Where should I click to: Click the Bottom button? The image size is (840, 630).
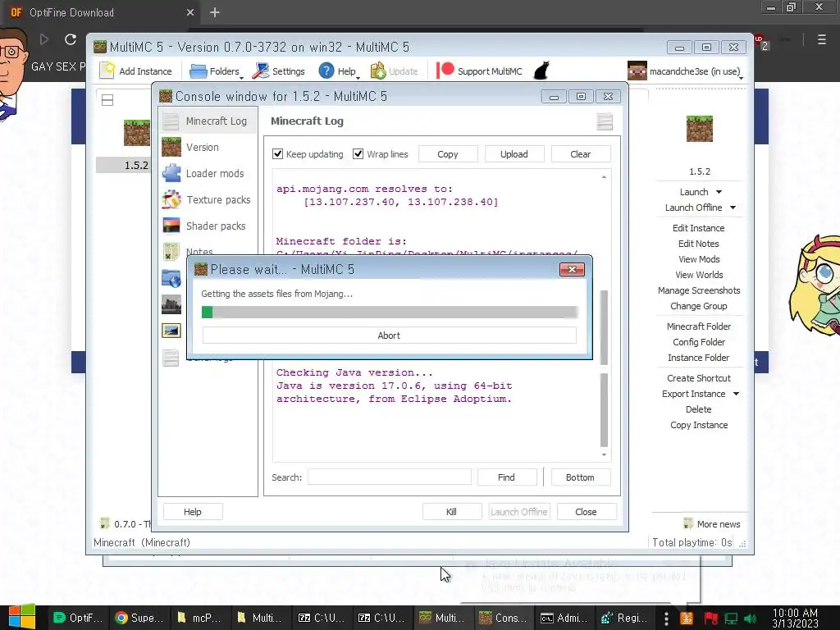[x=580, y=477]
